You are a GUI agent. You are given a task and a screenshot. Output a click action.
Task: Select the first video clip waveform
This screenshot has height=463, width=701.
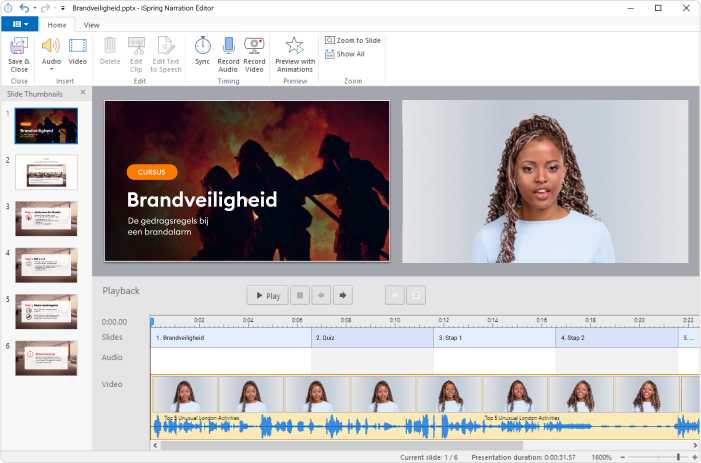[x=313, y=426]
